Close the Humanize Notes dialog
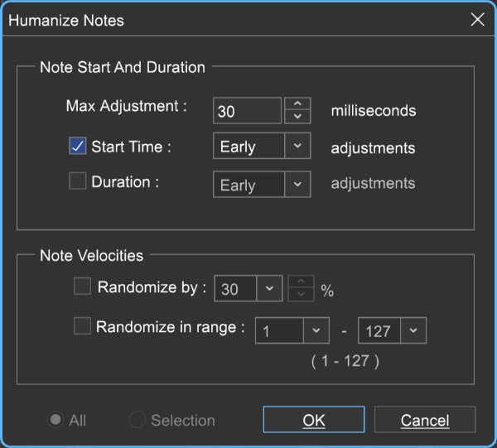 point(477,20)
